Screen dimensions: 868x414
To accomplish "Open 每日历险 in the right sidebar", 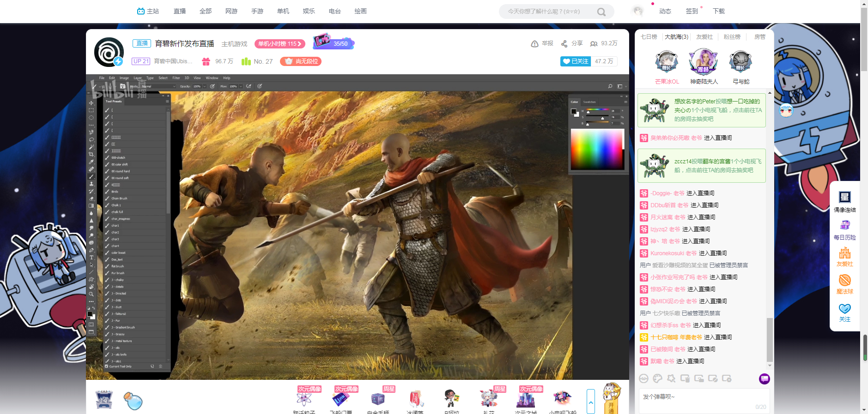I will click(x=845, y=229).
